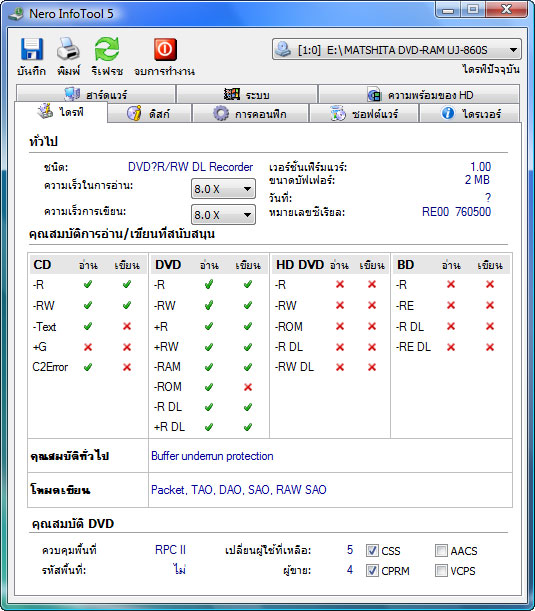This screenshot has width=535, height=611.
Task: Open the MATSHITA DVD-RAM drive selector dropdown
Action: coord(397,49)
